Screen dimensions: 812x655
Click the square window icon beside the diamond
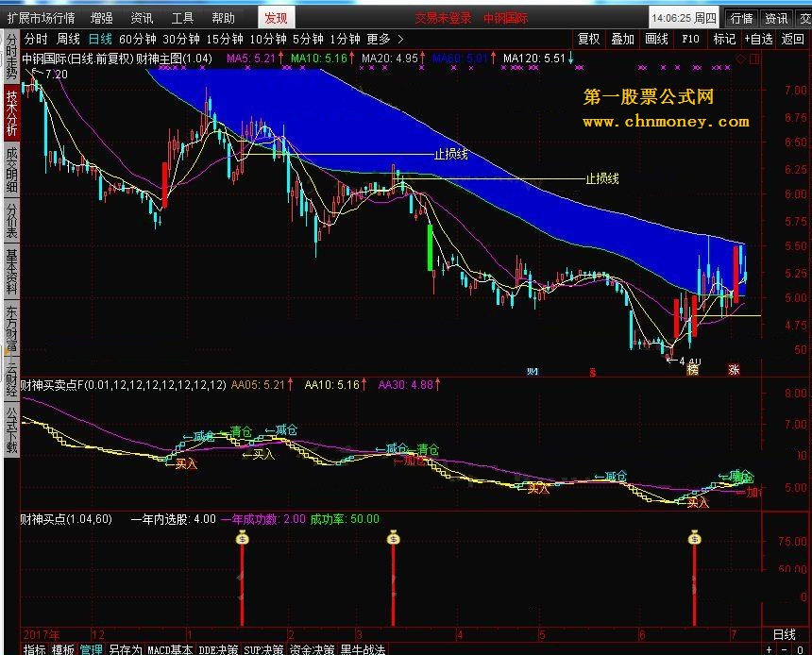(x=754, y=59)
